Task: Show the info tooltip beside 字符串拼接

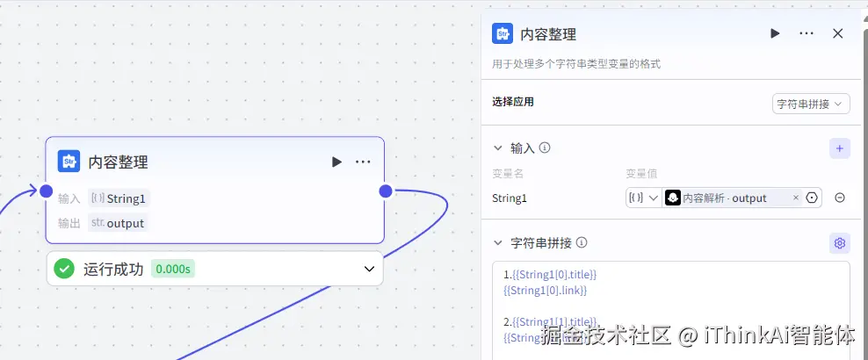Action: (x=582, y=242)
